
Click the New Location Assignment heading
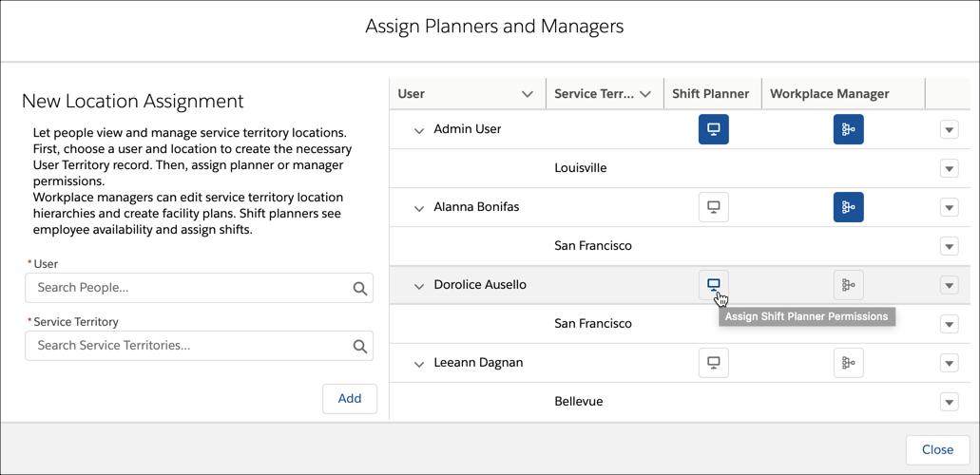(x=132, y=101)
